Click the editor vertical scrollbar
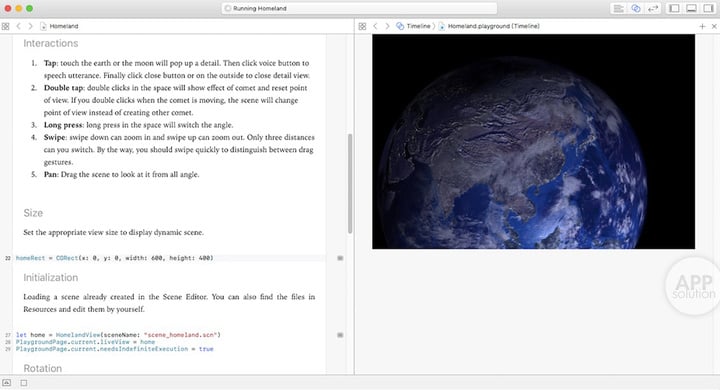Screen dimensions: 720x390 pos(350,184)
